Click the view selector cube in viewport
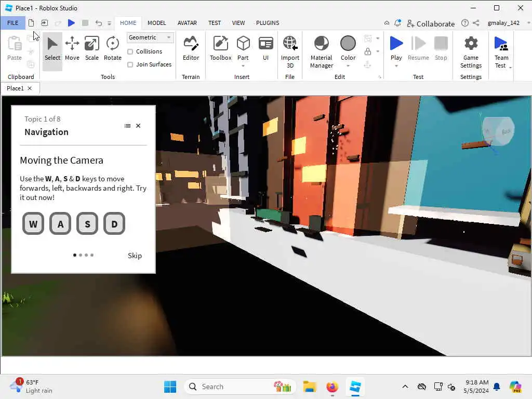Viewport: 532px width, 399px height. point(497,131)
